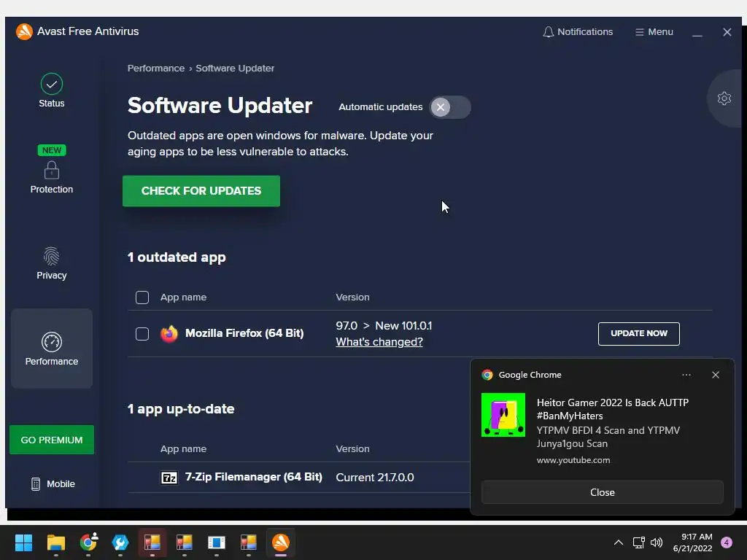Click the 1 app up-to-date heading
747x560 pixels.
[181, 409]
